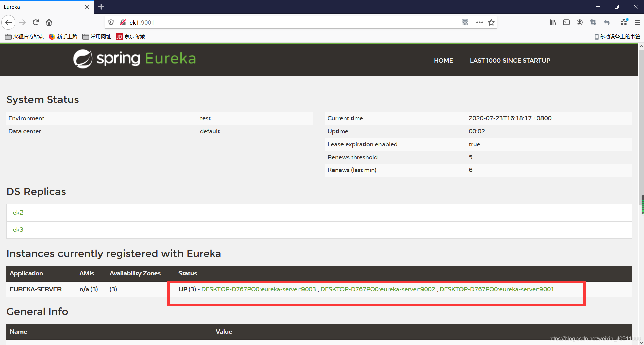Open the Firefox hamburger menu
The width and height of the screenshot is (644, 345).
[637, 23]
